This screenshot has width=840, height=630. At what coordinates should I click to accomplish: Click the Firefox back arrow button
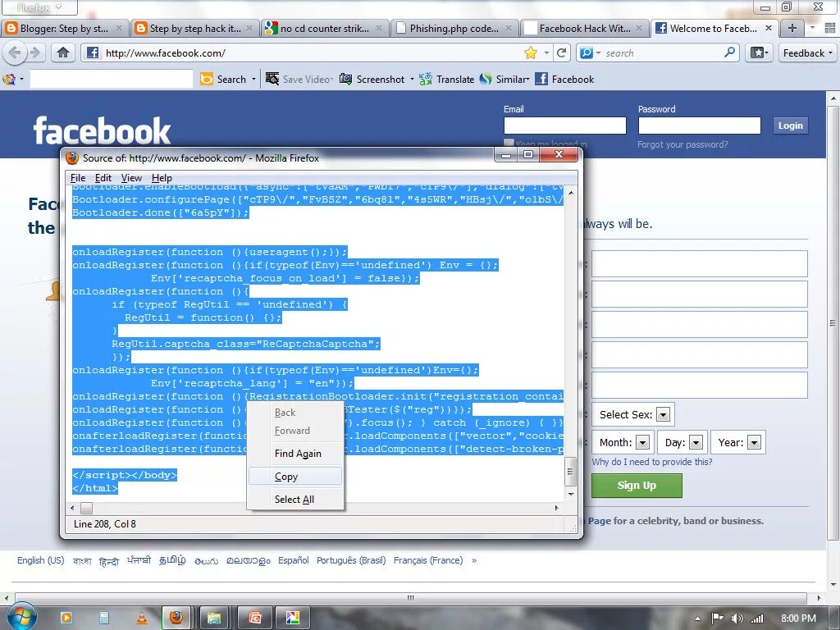[15, 52]
